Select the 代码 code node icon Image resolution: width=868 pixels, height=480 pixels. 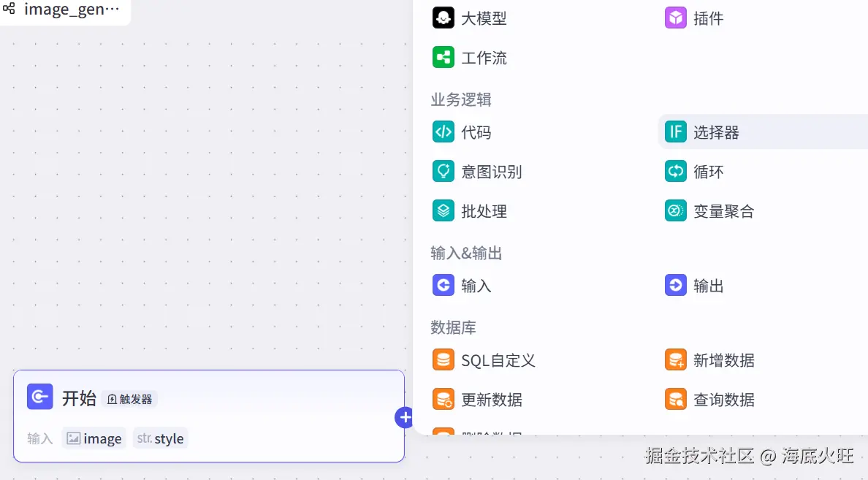(x=443, y=132)
